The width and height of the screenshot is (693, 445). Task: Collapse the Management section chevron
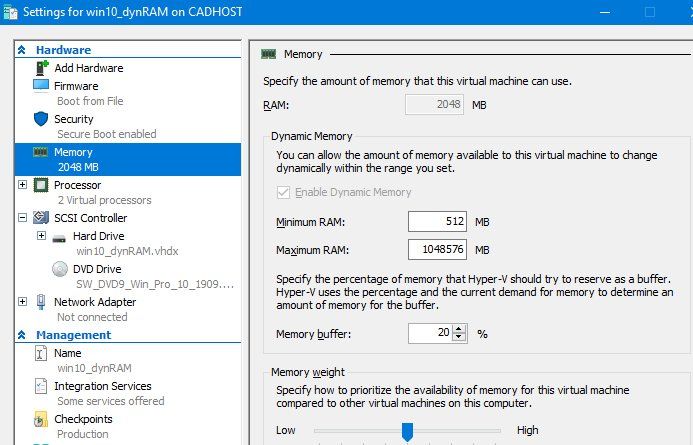22,335
